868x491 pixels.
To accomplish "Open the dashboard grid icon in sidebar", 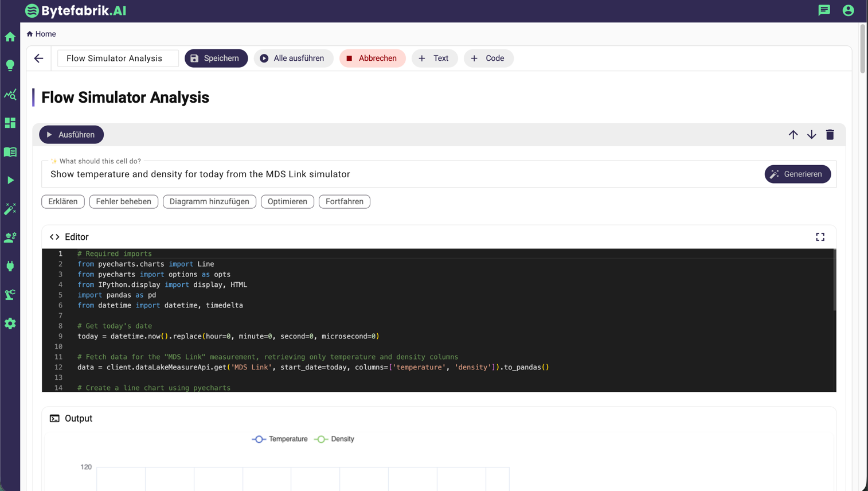I will pyautogui.click(x=10, y=123).
